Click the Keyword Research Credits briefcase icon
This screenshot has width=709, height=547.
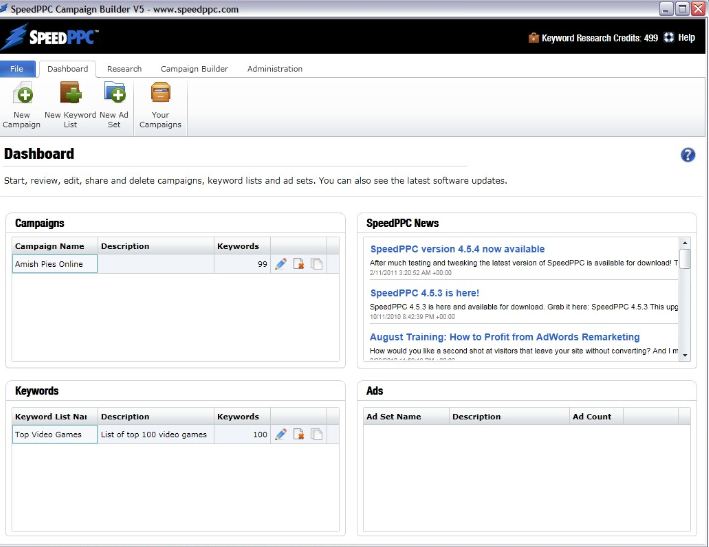[x=534, y=38]
